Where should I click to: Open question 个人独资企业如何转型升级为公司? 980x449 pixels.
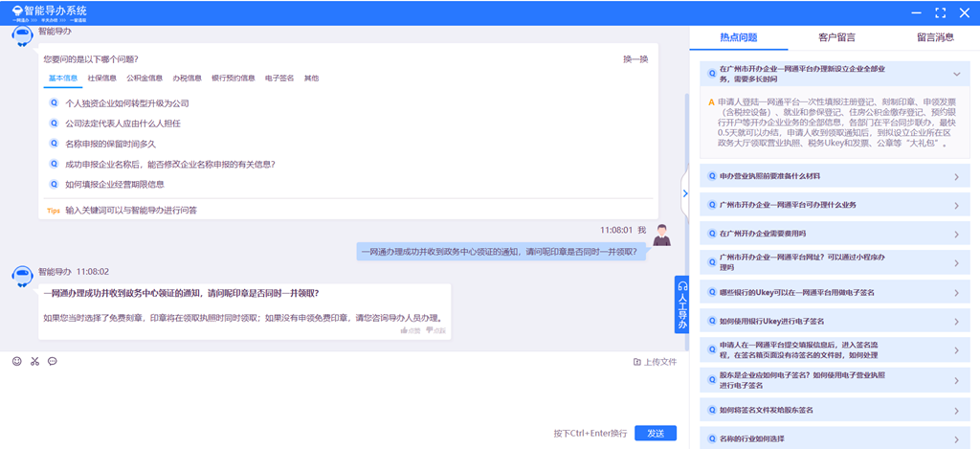click(126, 103)
